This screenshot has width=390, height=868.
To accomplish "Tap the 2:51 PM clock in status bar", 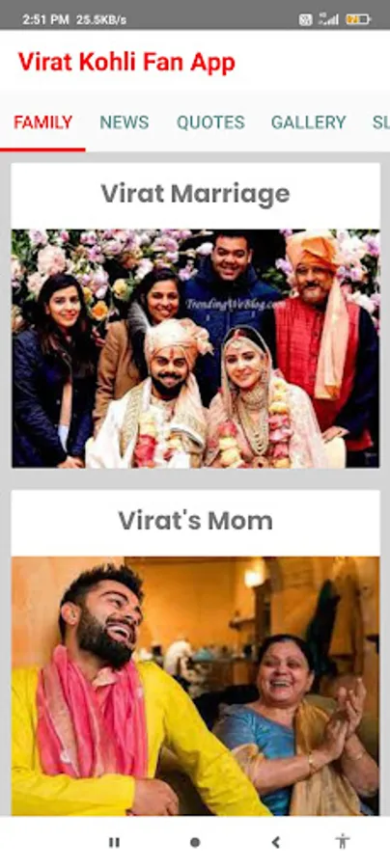I will coord(45,20).
